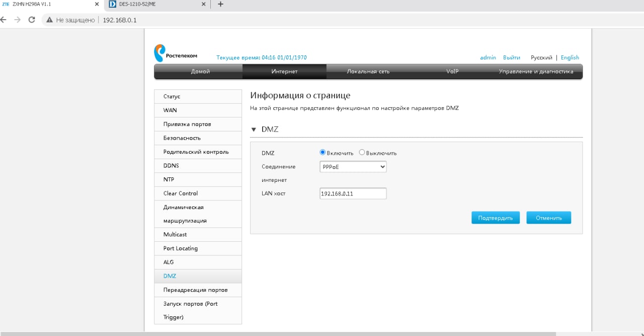Click the browser back arrow icon
Screen dimensions: 644x336
point(3,20)
